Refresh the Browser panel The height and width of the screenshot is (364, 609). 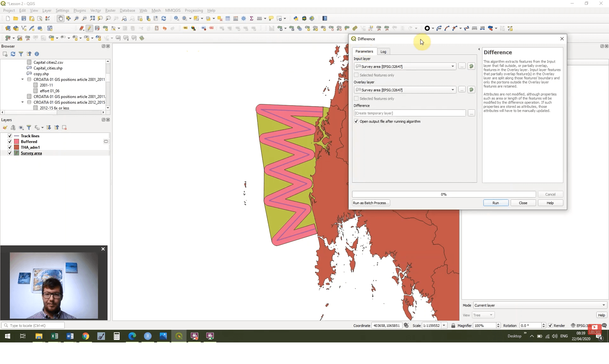click(13, 54)
